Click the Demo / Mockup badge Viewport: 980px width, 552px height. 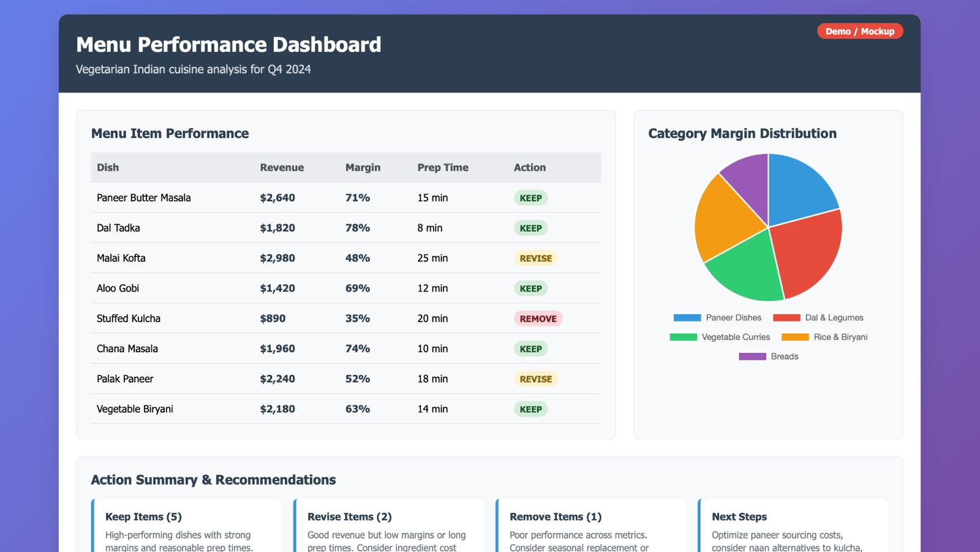tap(859, 31)
